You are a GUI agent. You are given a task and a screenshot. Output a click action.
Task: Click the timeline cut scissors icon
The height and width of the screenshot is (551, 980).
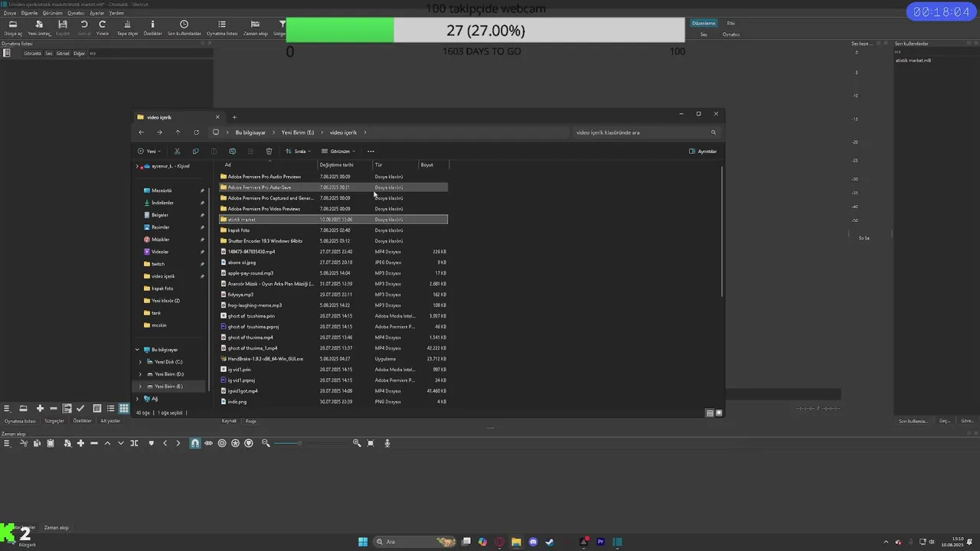click(x=24, y=443)
